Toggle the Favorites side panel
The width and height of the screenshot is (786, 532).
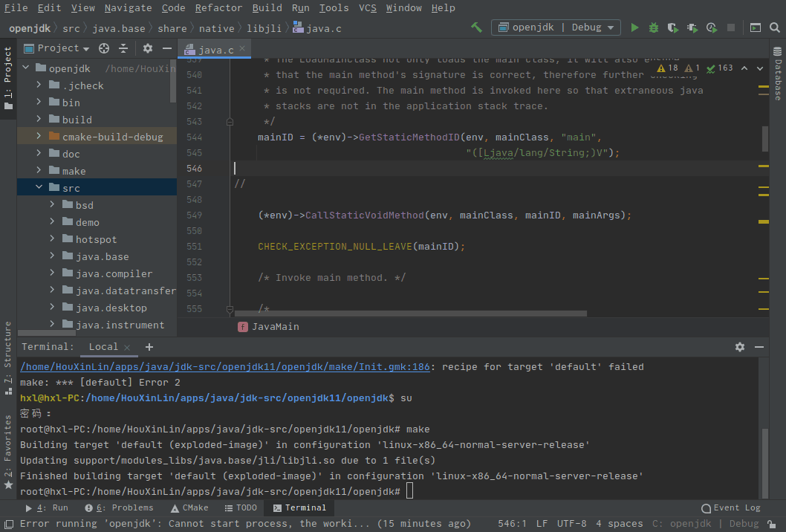click(x=8, y=452)
